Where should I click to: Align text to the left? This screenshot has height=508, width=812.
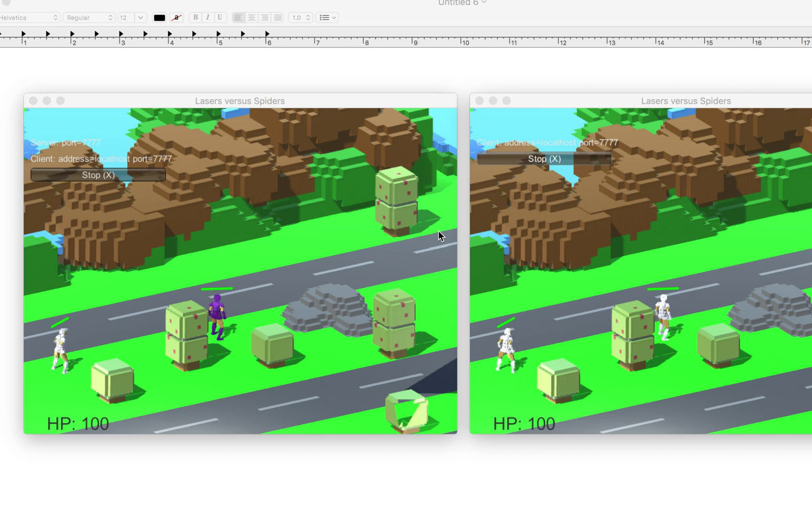238,17
